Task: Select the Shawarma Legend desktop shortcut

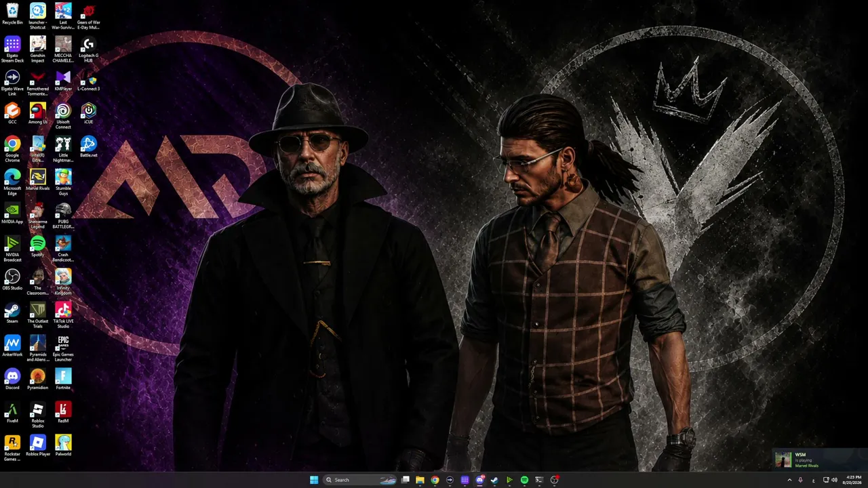Action: [38, 216]
